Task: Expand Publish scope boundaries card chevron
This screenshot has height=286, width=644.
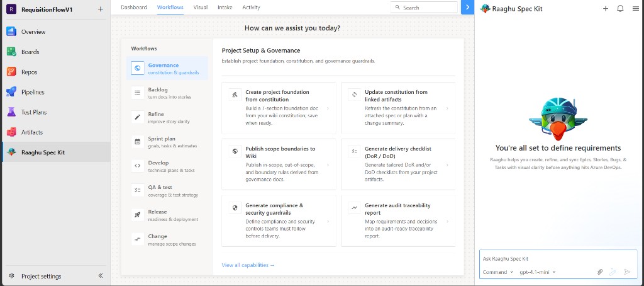Action: coord(328,164)
